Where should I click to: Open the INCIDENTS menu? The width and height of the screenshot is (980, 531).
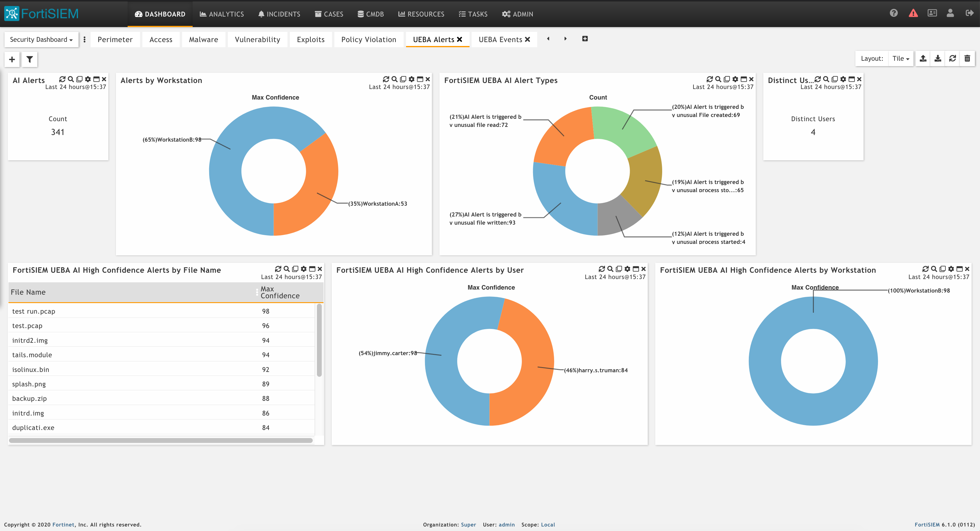[279, 14]
